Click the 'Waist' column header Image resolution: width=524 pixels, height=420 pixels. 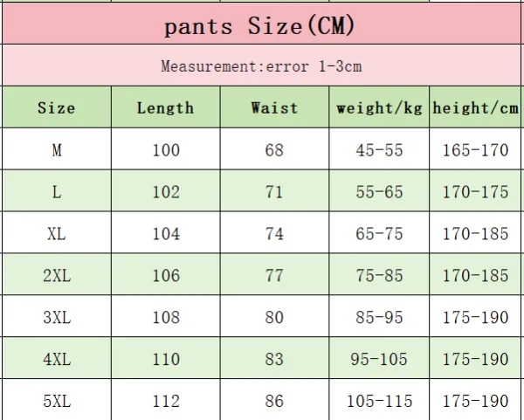pyautogui.click(x=274, y=107)
